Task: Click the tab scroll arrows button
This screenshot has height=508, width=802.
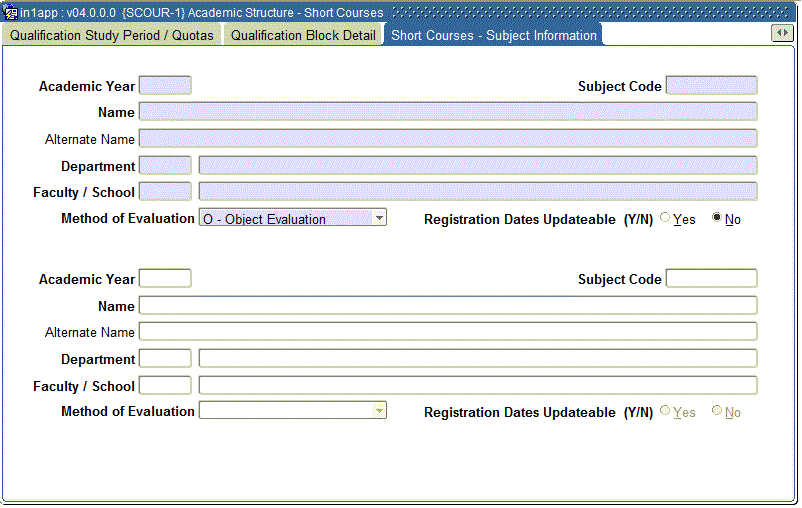Action: pos(782,33)
